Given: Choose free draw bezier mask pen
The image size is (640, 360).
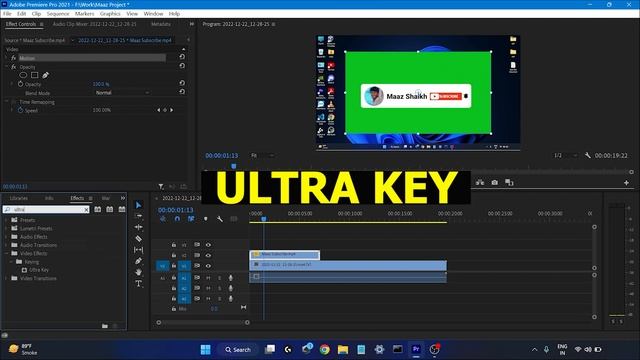Looking at the screenshot, I should (x=46, y=75).
